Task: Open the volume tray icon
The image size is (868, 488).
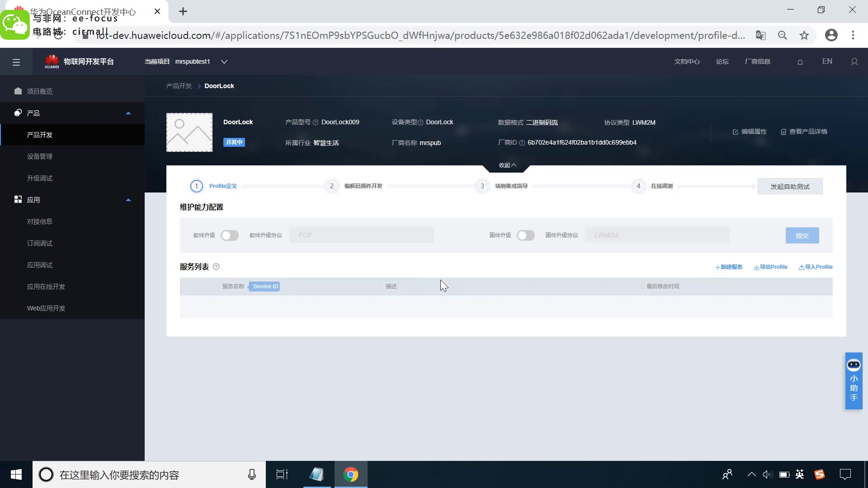Action: pos(767,474)
